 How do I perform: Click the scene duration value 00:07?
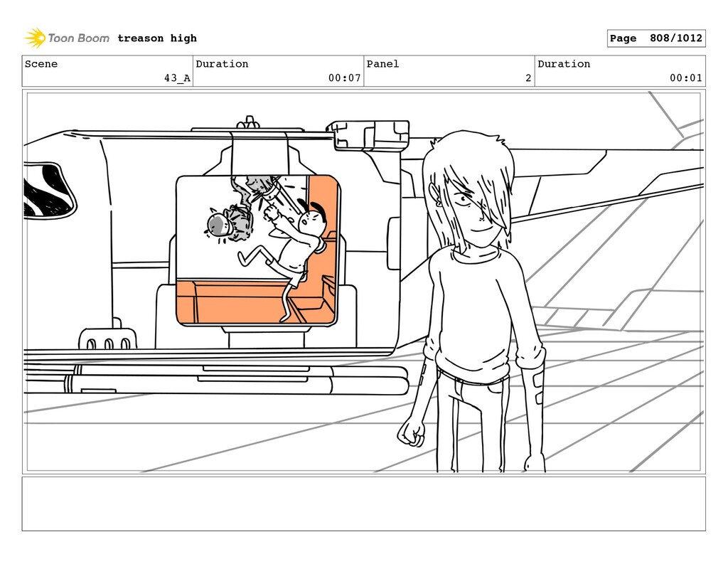[x=345, y=78]
